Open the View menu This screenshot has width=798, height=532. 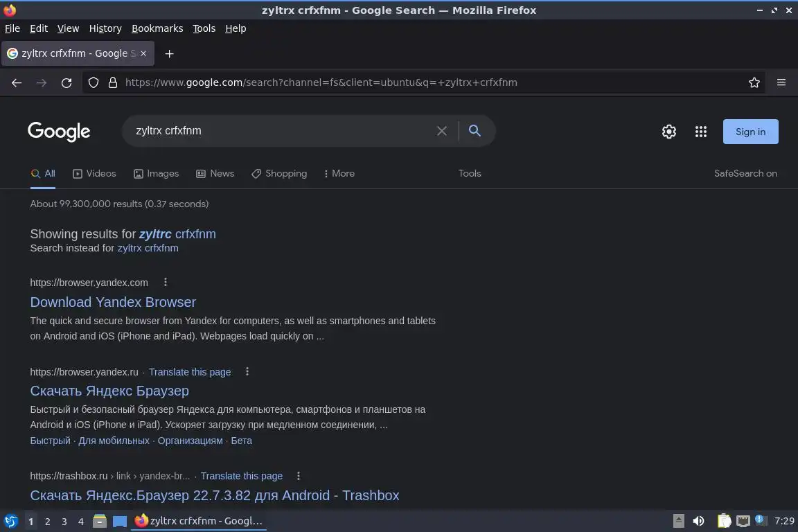(68, 28)
